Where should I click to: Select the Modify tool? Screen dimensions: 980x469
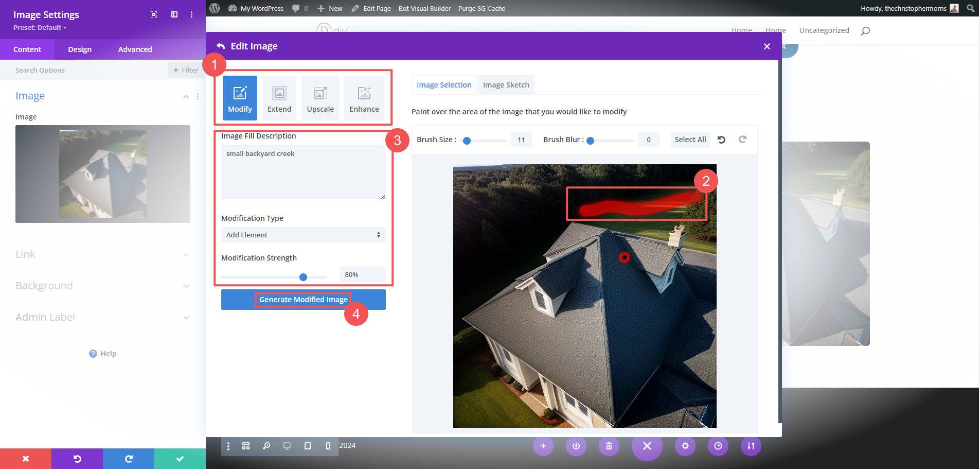pyautogui.click(x=239, y=98)
